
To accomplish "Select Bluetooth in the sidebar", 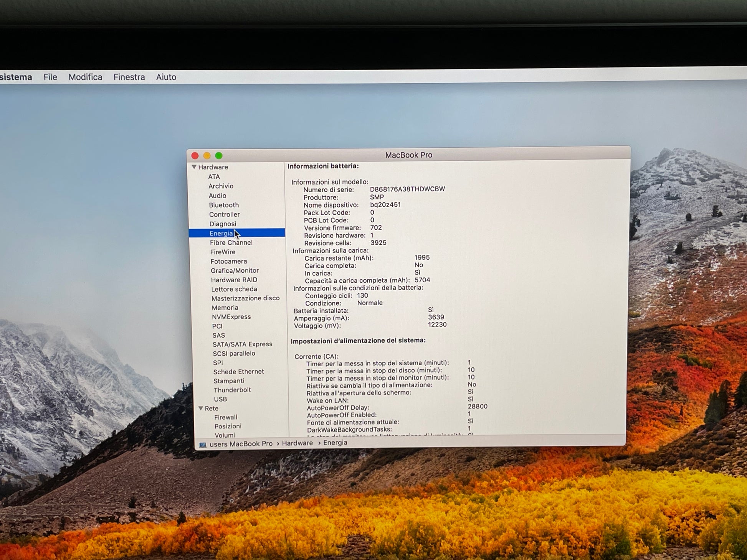I will 224,205.
